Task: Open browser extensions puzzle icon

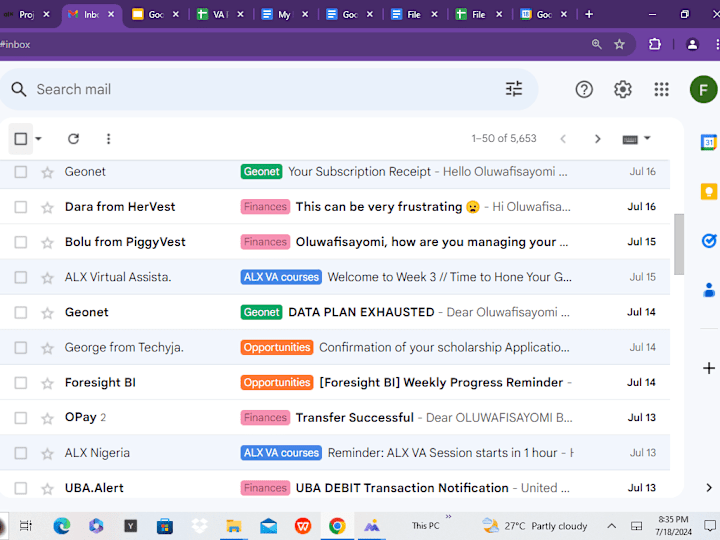Action: pos(655,44)
